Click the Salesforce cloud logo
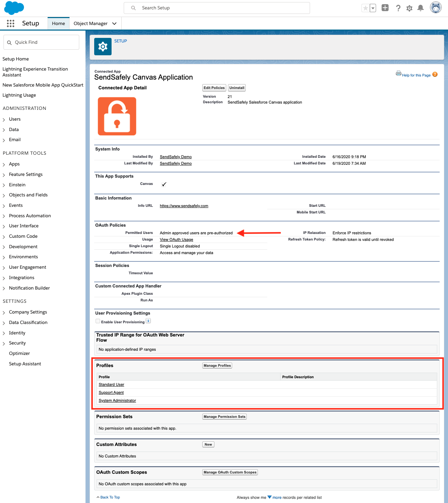Screen dimensions: 448x503 (14, 8)
